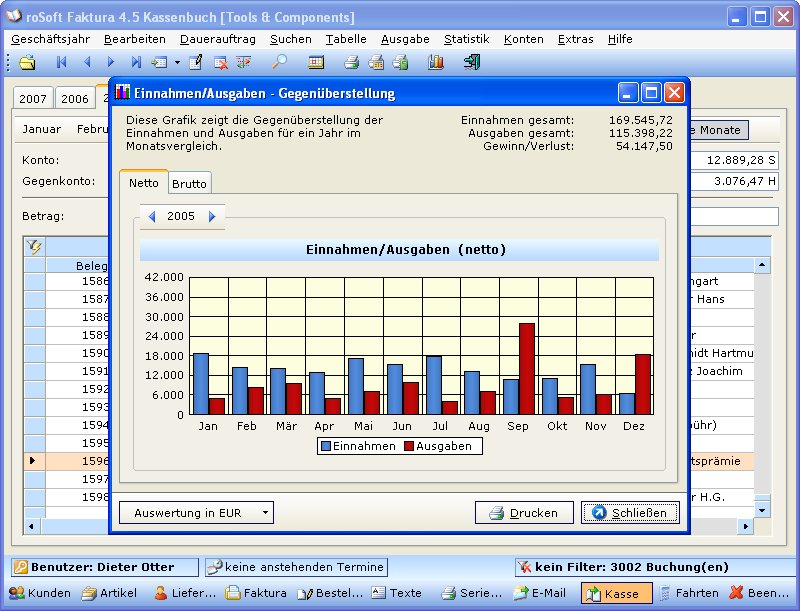Click the exit door icon in toolbar

click(472, 62)
